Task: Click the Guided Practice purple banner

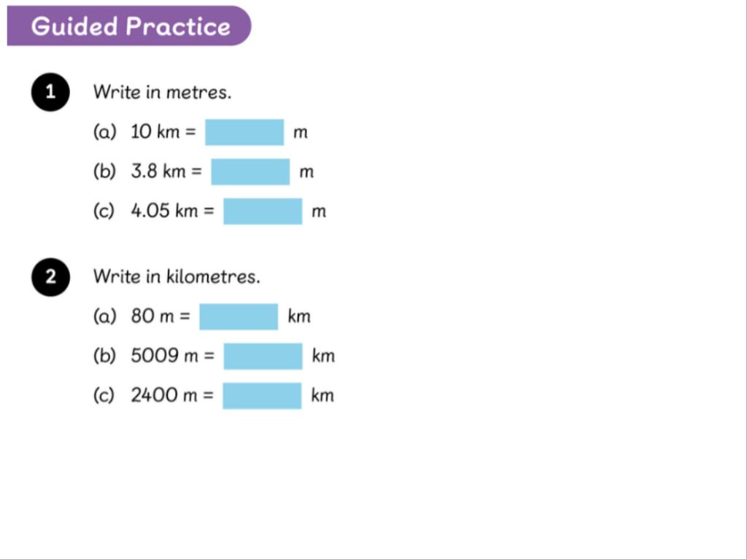Action: [130, 26]
